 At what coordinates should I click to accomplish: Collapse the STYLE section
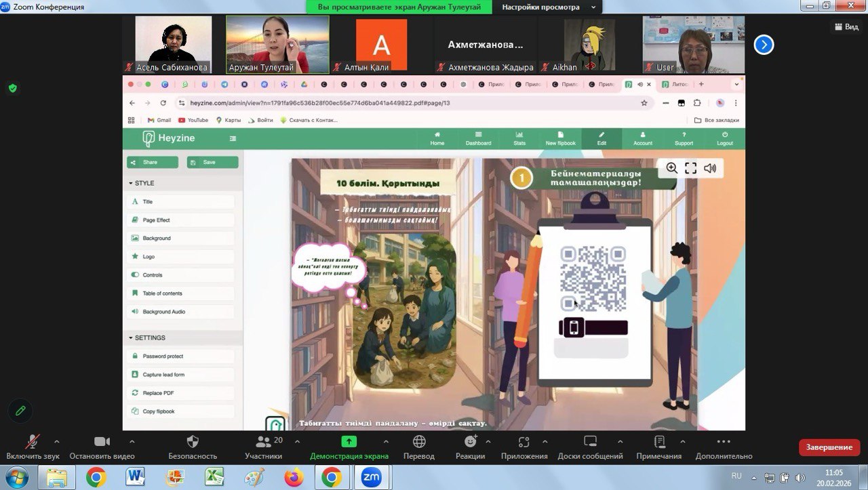point(141,183)
